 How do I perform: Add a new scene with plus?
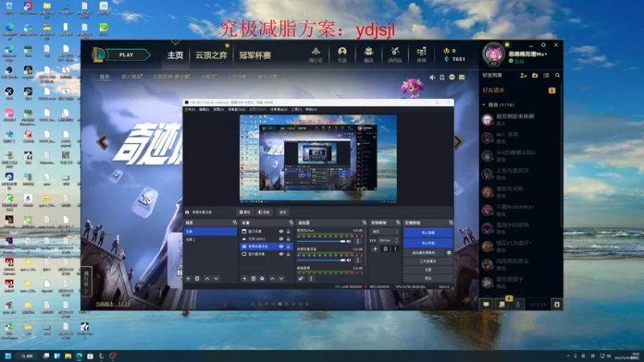[x=188, y=278]
